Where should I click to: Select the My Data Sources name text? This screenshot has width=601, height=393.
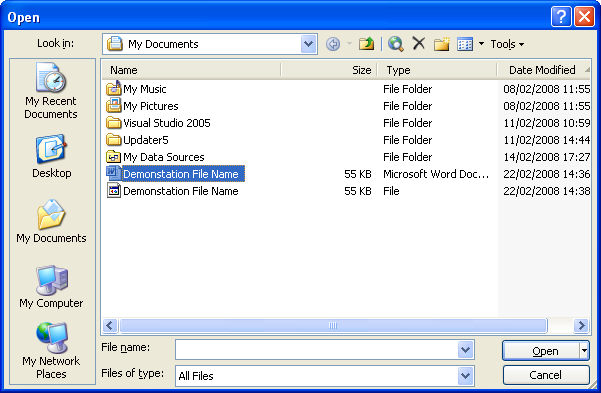[x=164, y=157]
